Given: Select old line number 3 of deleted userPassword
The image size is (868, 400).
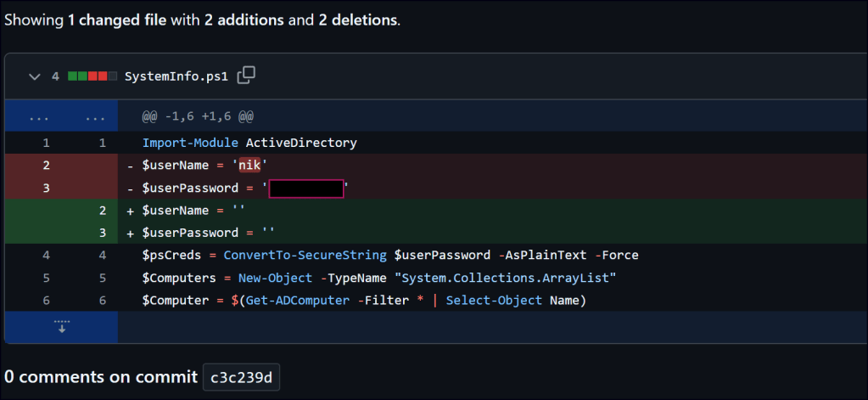Looking at the screenshot, I should 46,188.
